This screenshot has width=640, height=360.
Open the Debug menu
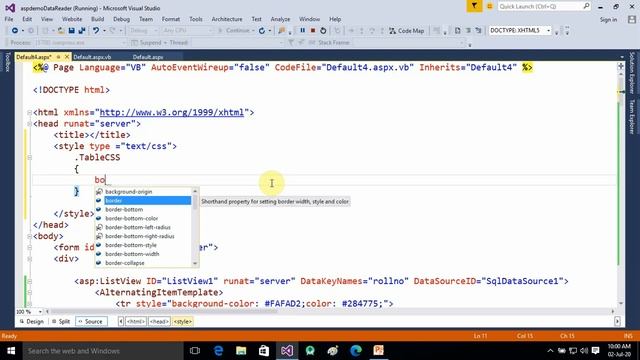pyautogui.click(x=121, y=19)
